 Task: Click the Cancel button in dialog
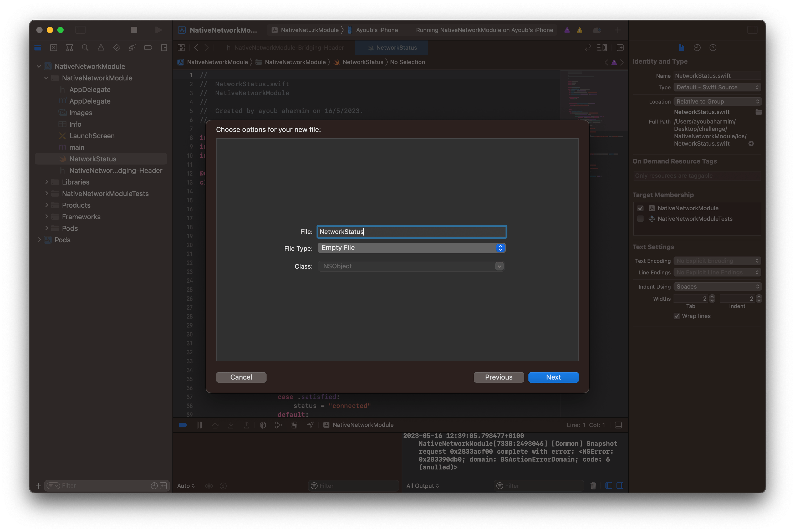click(241, 377)
